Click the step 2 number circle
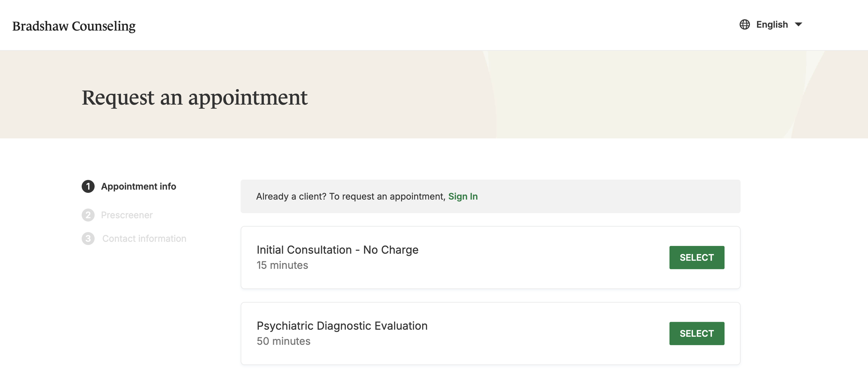 coord(88,215)
